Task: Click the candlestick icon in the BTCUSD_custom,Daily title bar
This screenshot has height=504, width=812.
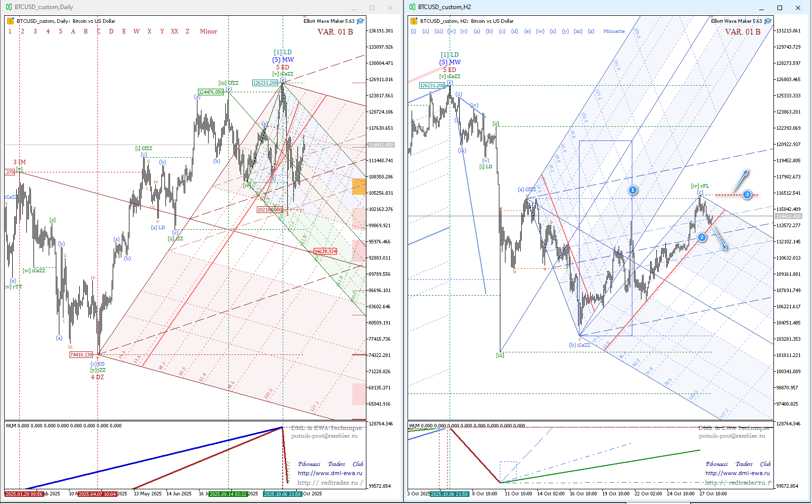Action: tap(9, 7)
